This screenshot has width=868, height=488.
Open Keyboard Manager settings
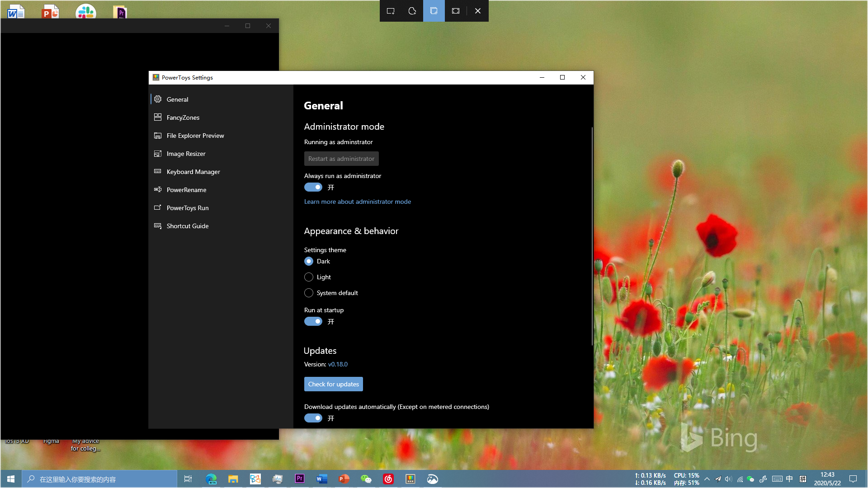click(x=193, y=172)
